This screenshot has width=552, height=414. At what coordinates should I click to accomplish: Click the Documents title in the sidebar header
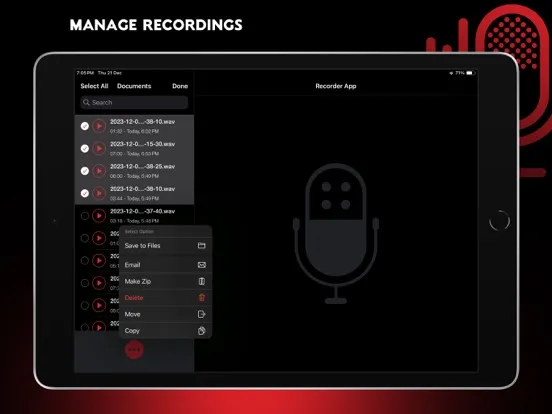coord(134,86)
